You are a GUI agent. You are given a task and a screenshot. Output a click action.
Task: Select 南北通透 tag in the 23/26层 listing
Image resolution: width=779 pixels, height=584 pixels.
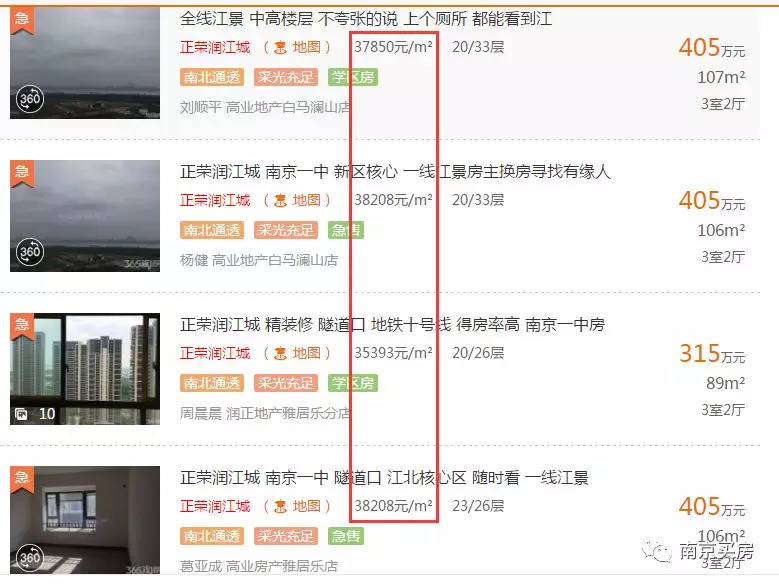click(212, 536)
